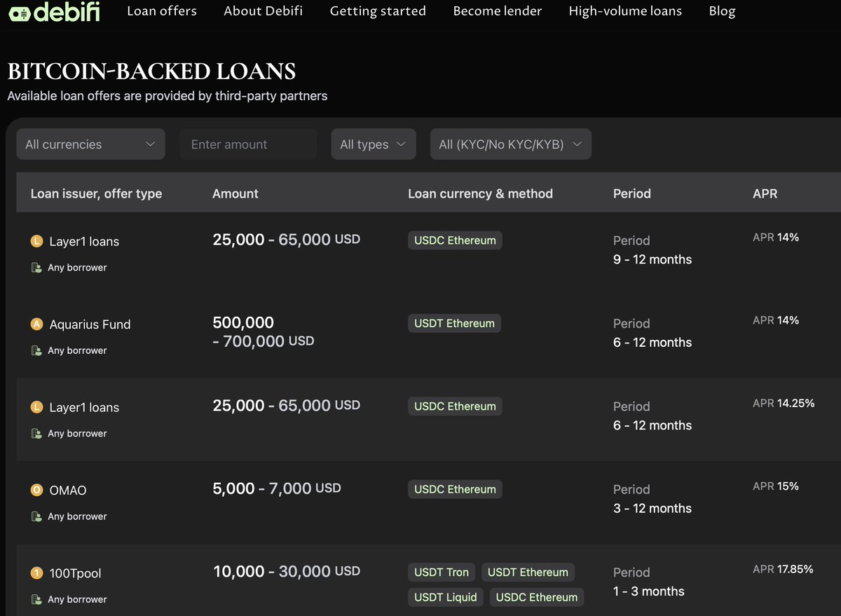This screenshot has width=841, height=616.
Task: Click the Layer1 loans 14% row avatar icon
Action: click(37, 242)
